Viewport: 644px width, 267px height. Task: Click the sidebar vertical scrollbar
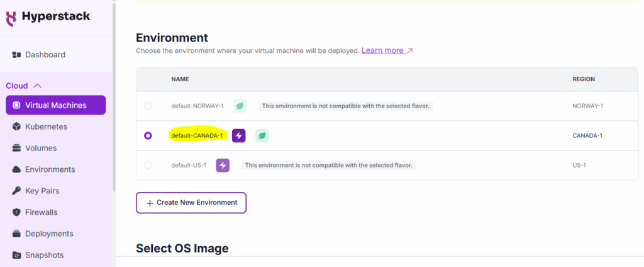(113, 94)
